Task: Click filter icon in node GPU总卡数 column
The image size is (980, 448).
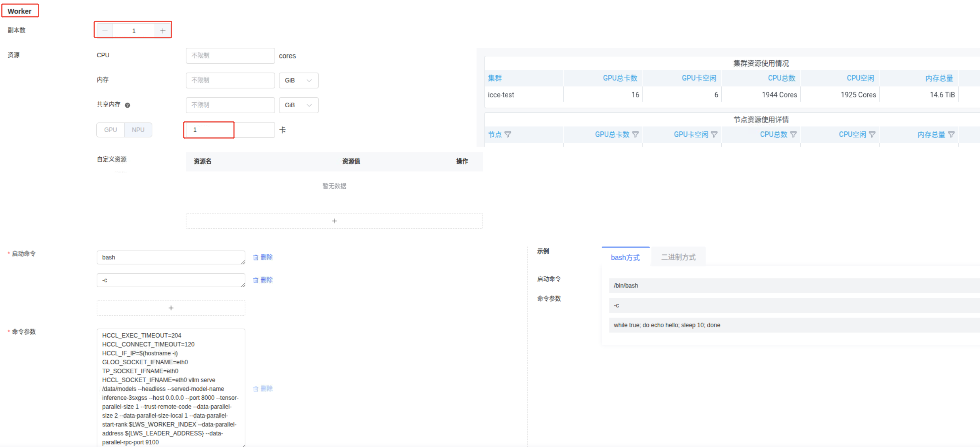Action: coord(635,134)
